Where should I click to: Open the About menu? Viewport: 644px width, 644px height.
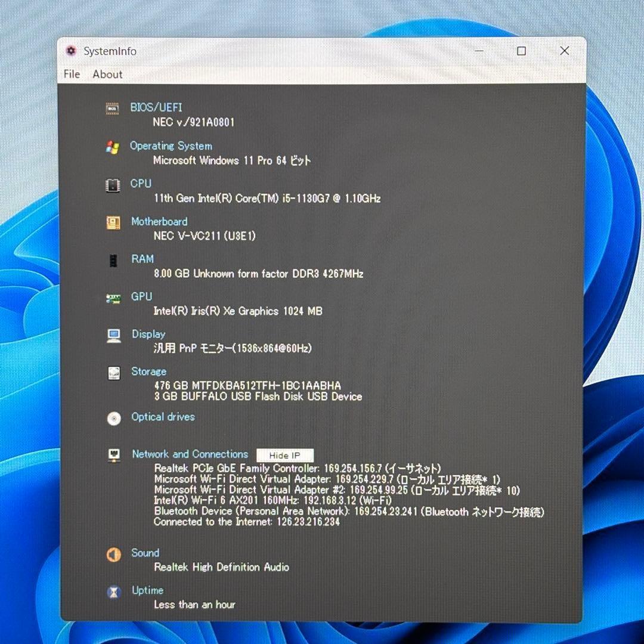(107, 74)
